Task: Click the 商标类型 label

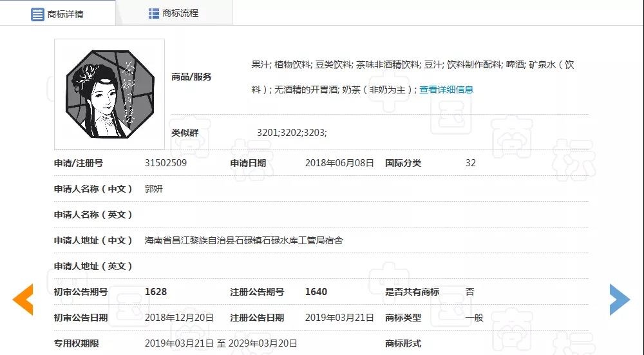Action: click(403, 318)
